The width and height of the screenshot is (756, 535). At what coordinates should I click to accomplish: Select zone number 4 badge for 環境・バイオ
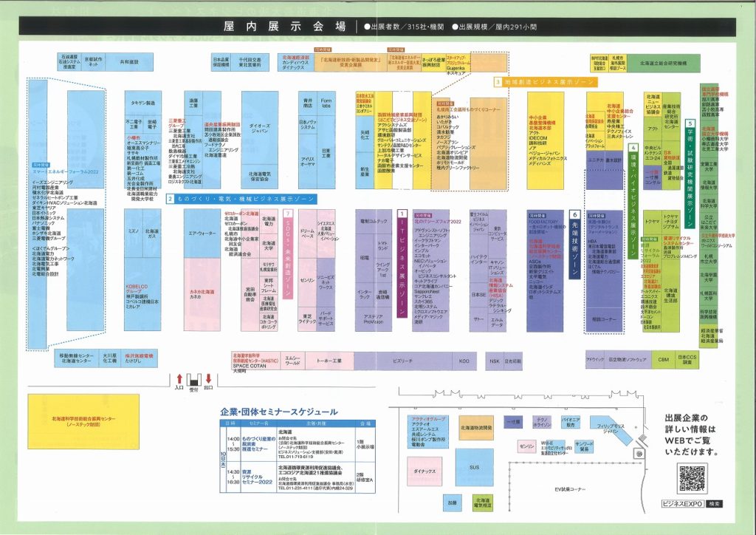(633, 148)
